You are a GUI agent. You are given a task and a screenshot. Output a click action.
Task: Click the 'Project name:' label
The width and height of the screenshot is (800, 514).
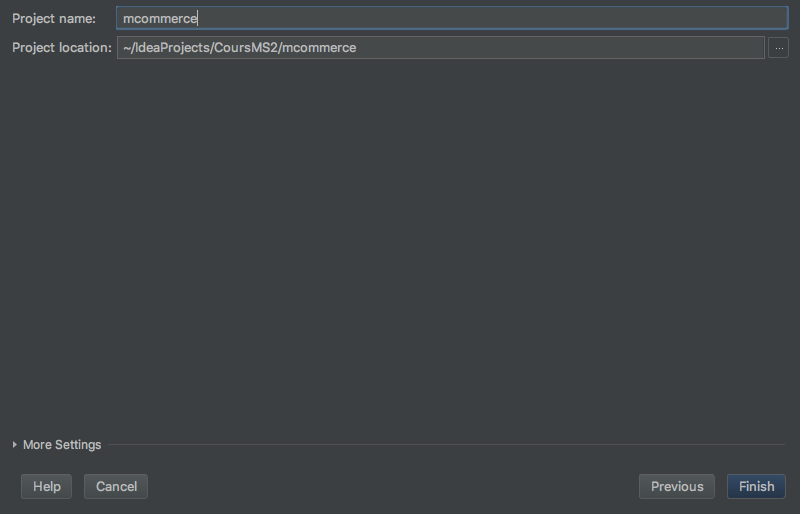[54, 18]
